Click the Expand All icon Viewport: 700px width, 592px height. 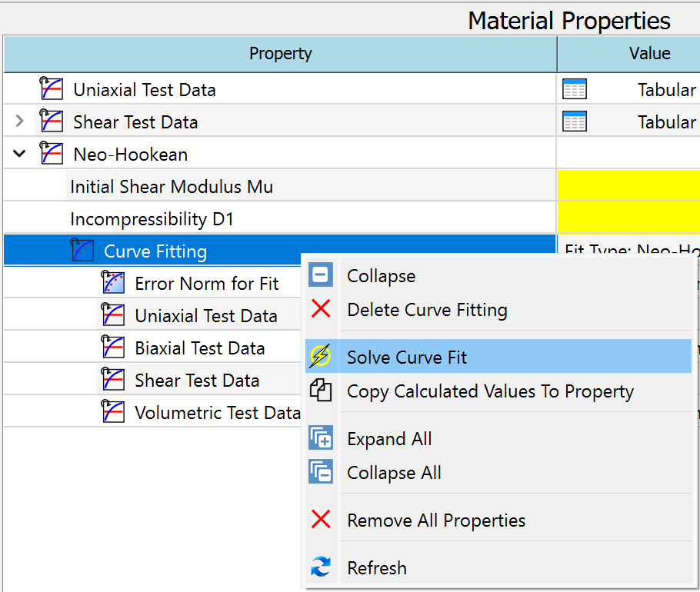[x=321, y=438]
